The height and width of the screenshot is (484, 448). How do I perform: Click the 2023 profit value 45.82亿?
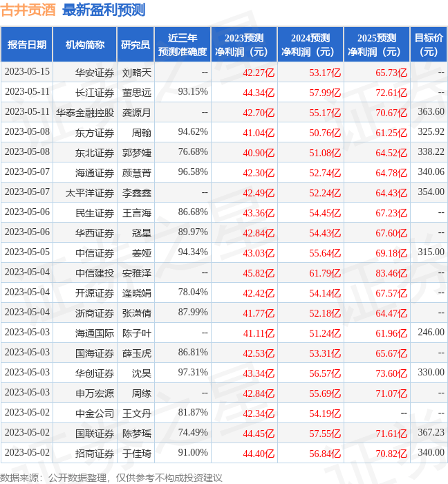[259, 273]
